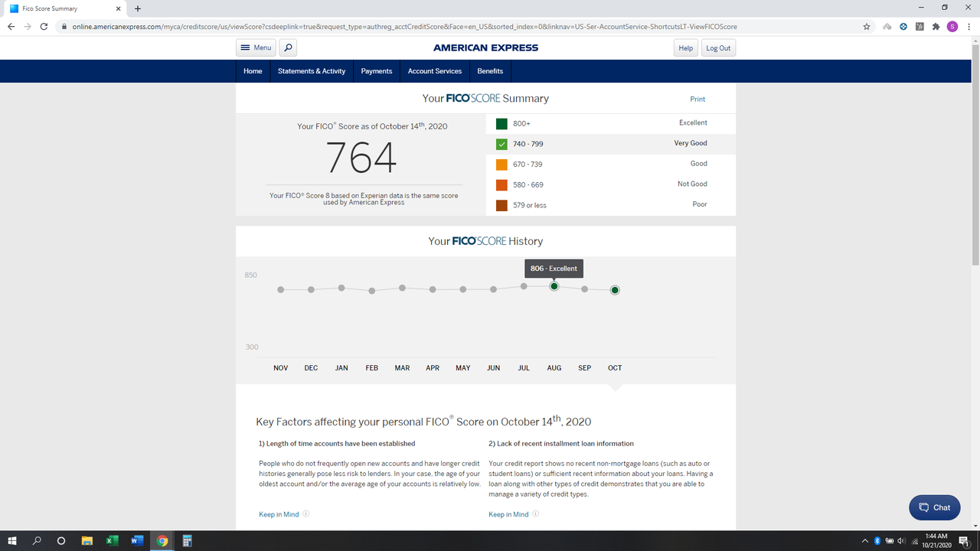The image size is (980, 551).
Task: Open the Windows Start menu
Action: click(12, 540)
